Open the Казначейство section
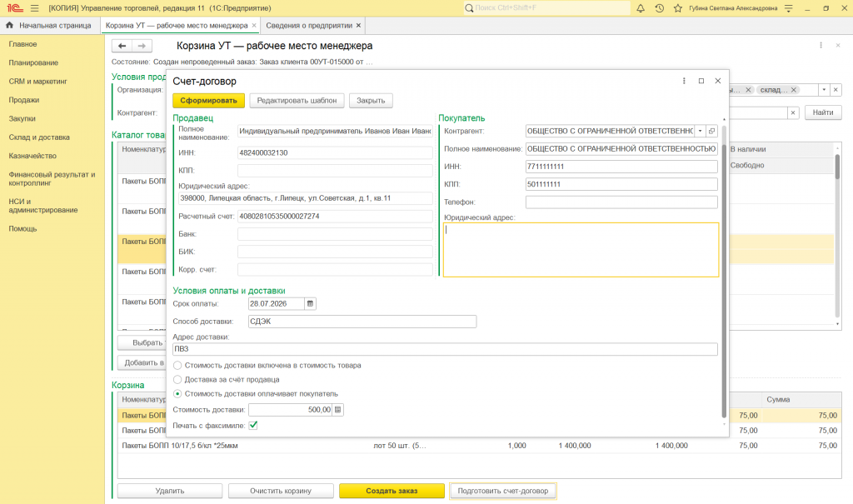The image size is (853, 504). point(32,156)
